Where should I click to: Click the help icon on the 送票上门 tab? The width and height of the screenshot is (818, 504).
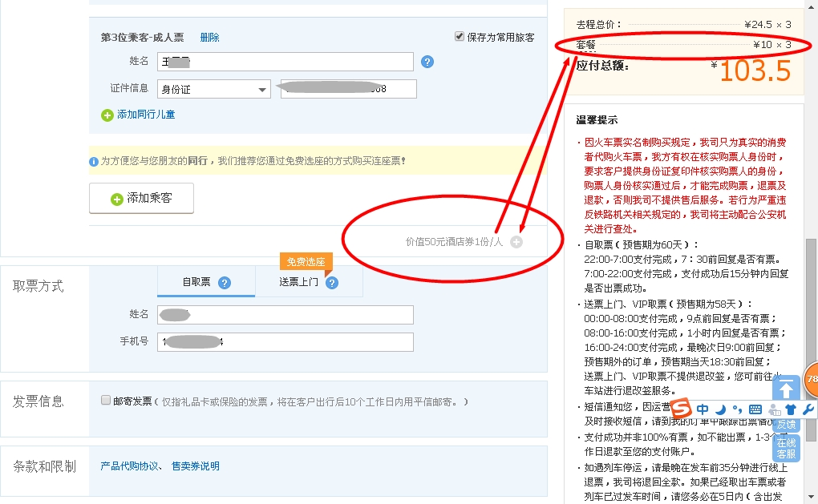332,283
